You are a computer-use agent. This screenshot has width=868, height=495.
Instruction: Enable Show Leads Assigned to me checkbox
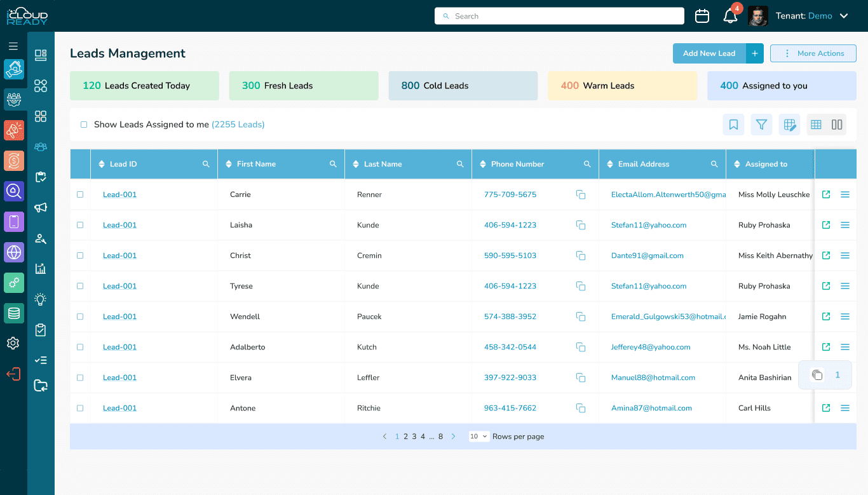tap(84, 125)
